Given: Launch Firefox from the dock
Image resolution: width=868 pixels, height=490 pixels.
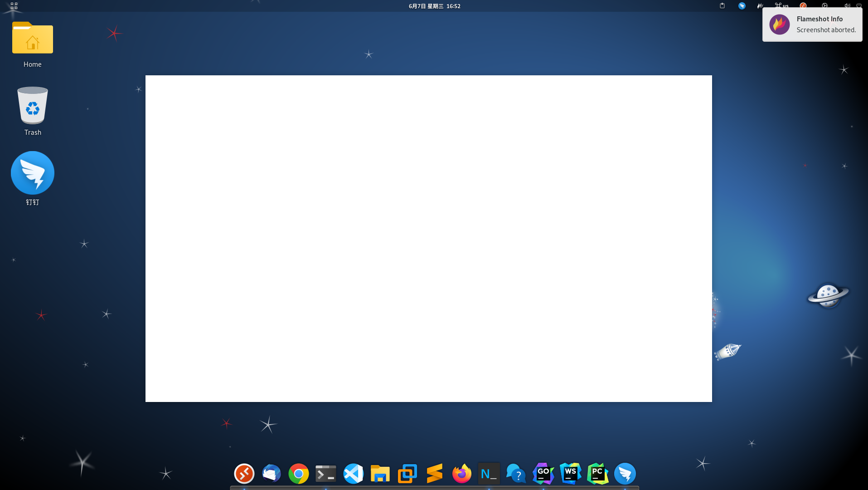Looking at the screenshot, I should pos(461,473).
